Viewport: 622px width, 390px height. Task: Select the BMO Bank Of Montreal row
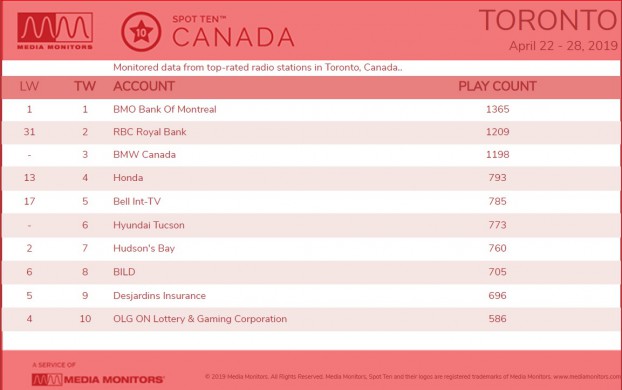point(311,110)
